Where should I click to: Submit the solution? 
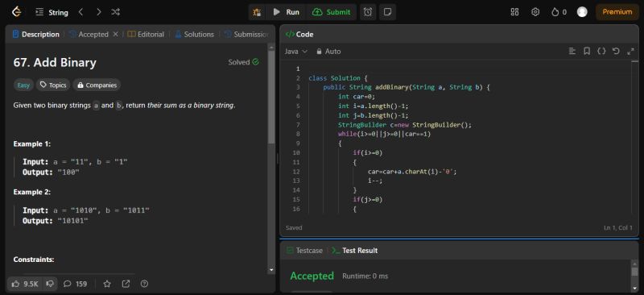332,12
